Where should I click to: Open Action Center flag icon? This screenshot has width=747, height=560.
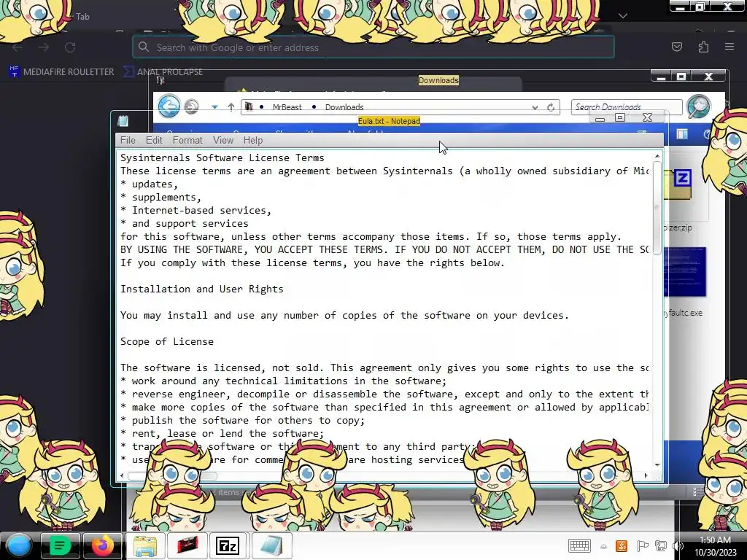pos(642,546)
